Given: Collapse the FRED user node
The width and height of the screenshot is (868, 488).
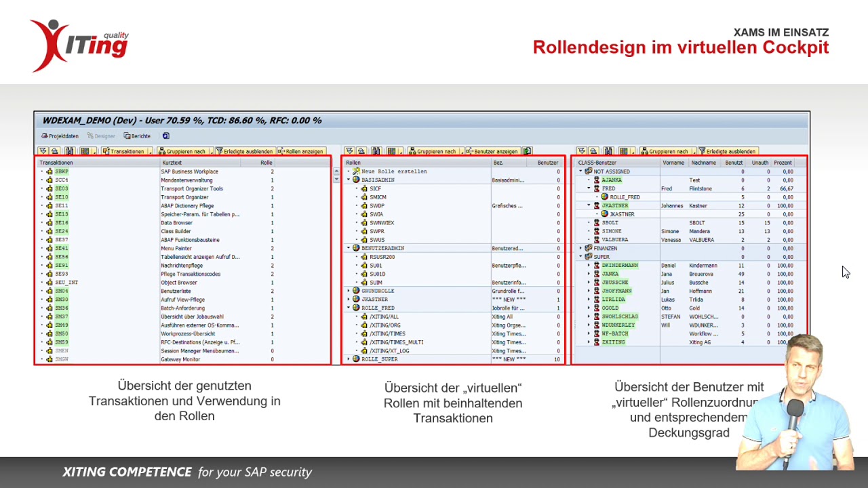Looking at the screenshot, I should (x=589, y=188).
